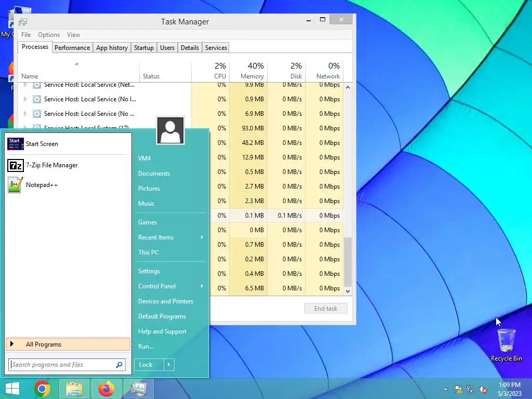Screen dimensions: 532x399
Task: Open Default Programs
Action: pos(162,316)
